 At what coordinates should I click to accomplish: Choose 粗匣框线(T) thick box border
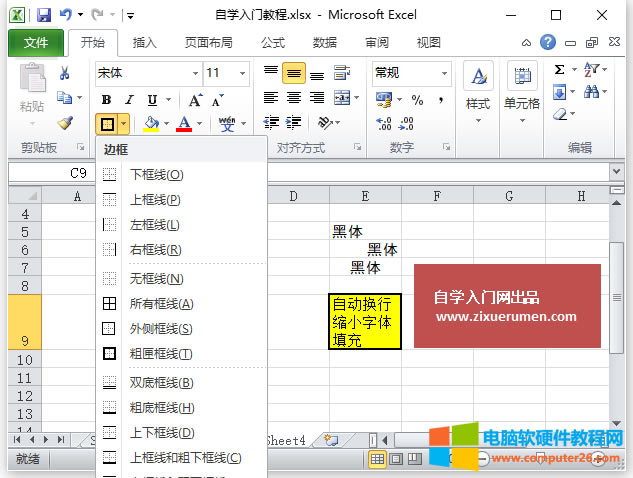[182, 354]
